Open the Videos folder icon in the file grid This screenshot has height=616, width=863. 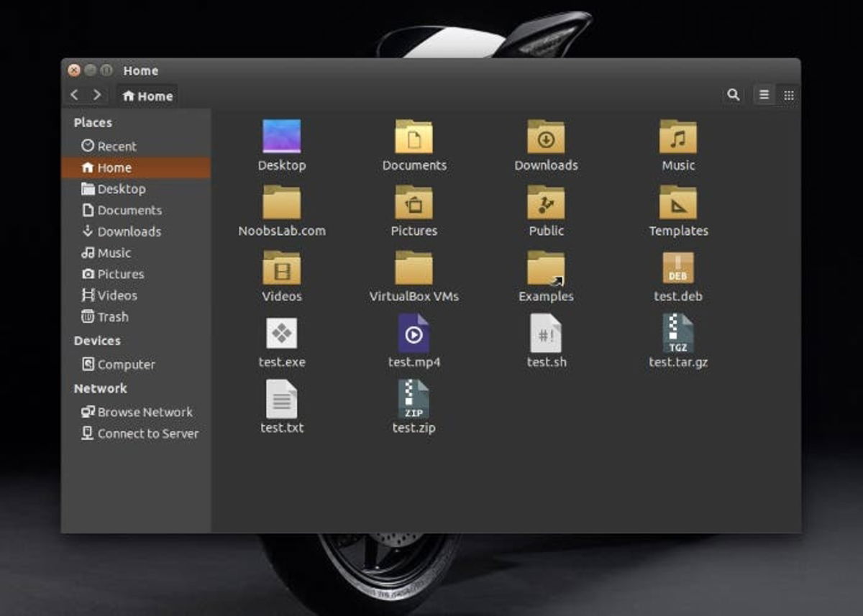pos(282,267)
